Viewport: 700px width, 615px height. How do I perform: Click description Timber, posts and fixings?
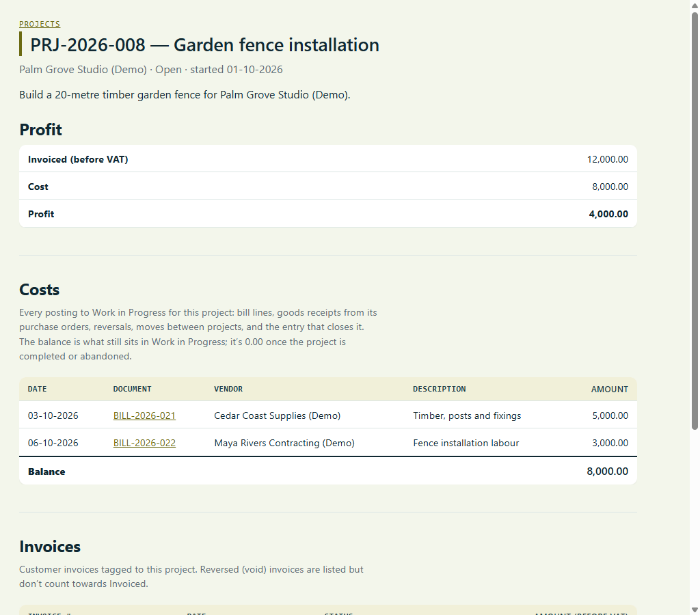pos(467,415)
